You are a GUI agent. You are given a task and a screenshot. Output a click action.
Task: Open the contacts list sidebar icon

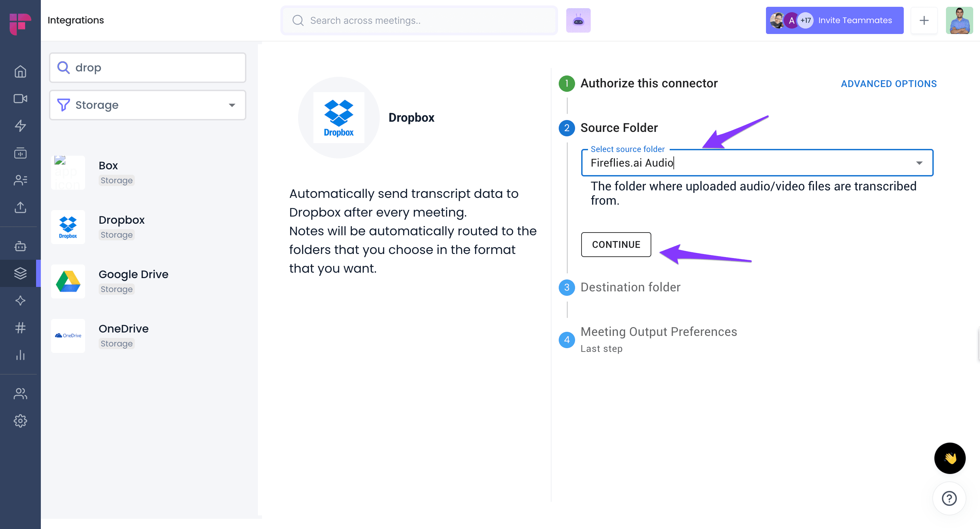tap(20, 180)
